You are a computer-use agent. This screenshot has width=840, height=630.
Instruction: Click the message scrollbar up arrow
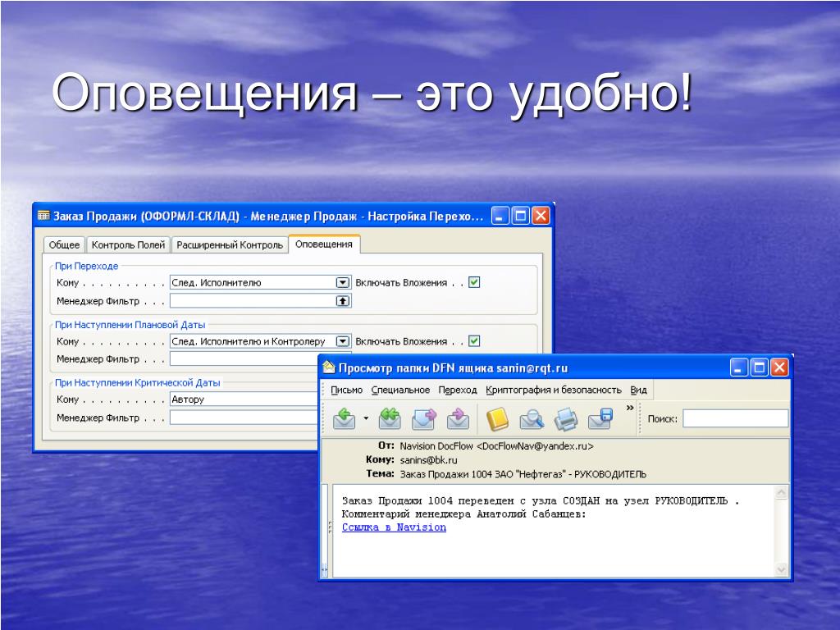click(781, 492)
